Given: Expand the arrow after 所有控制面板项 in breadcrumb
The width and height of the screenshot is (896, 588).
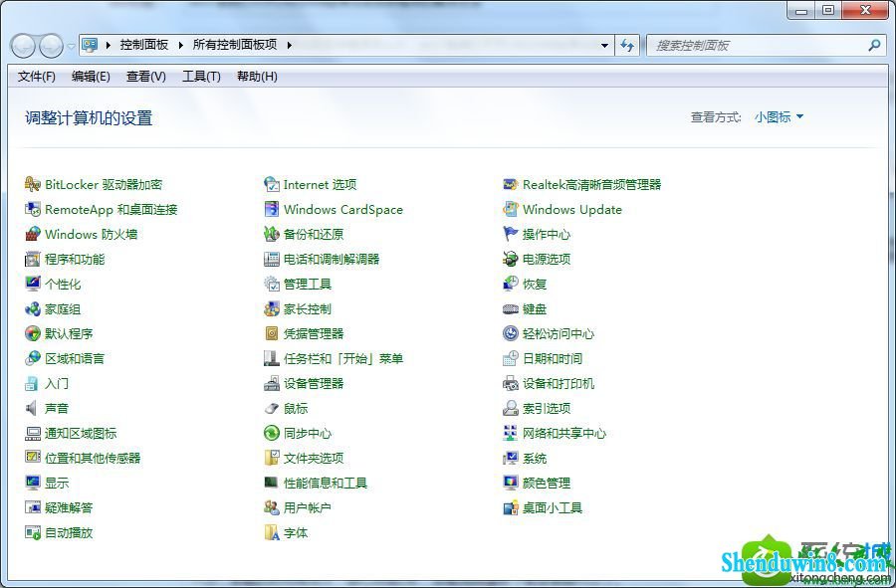Looking at the screenshot, I should [x=289, y=45].
